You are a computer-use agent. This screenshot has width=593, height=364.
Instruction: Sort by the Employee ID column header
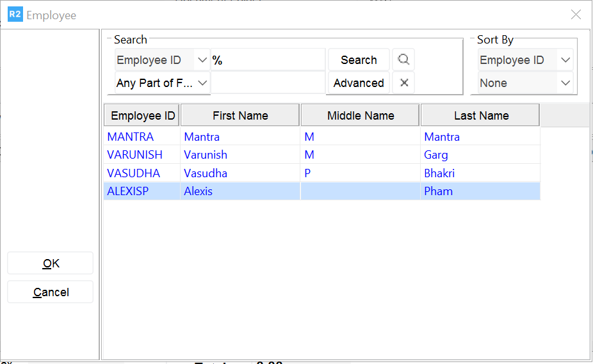142,116
